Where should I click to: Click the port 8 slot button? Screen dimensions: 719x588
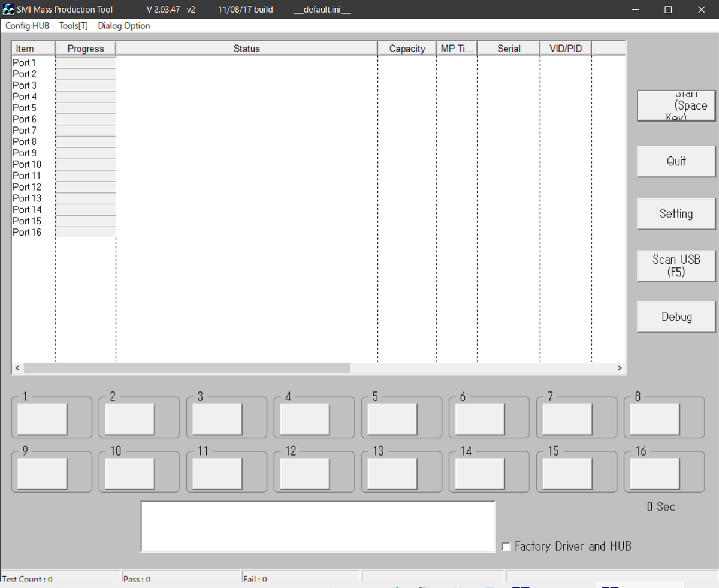tap(654, 419)
